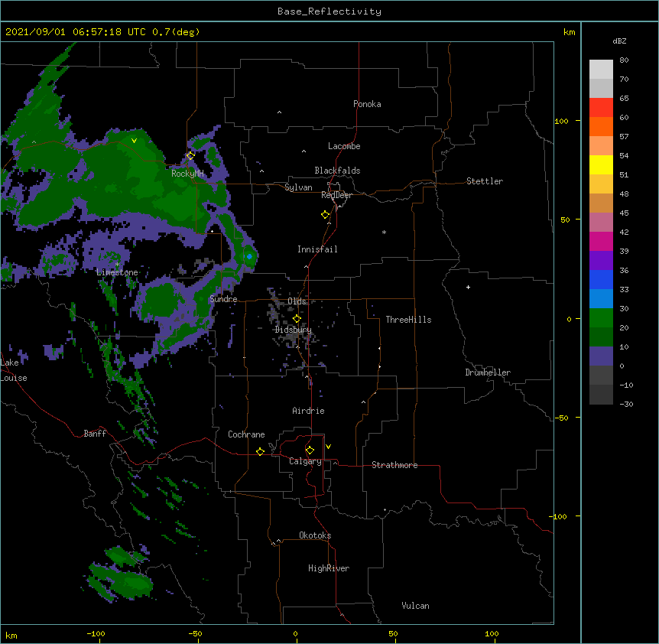
Task: Click the RockyMH label
Action: (x=187, y=174)
